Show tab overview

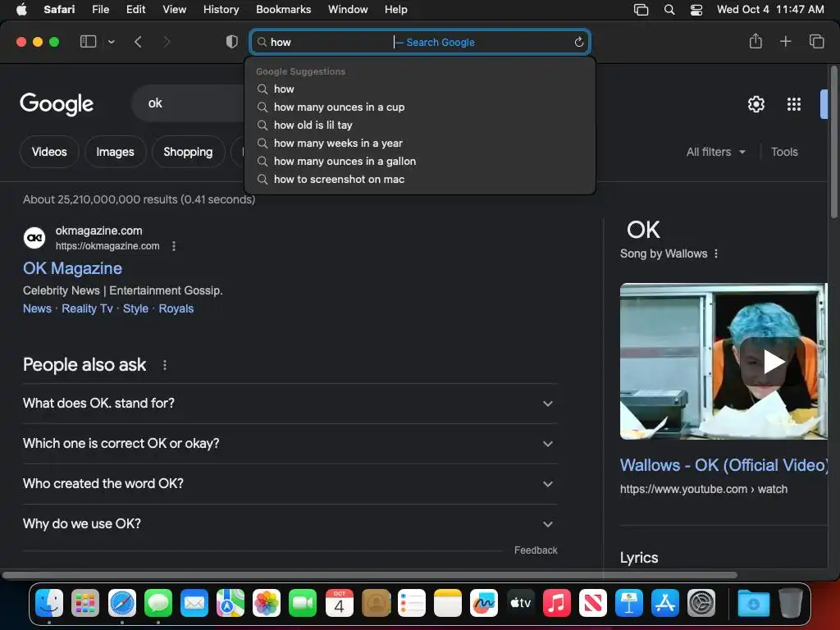(816, 41)
